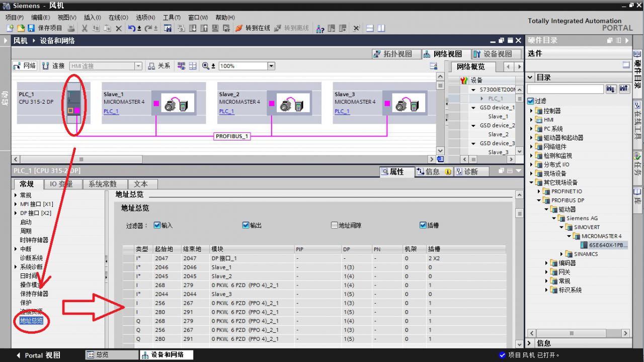Image resolution: width=644 pixels, height=362 pixels.
Task: Click the 网络 network mode button
Action: [x=25, y=66]
